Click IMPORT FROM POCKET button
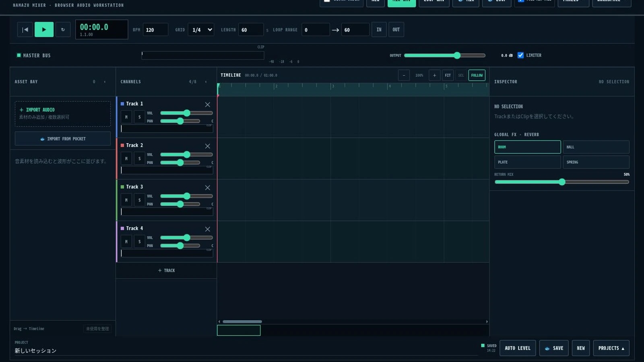This screenshot has width=644, height=362. pos(63,139)
